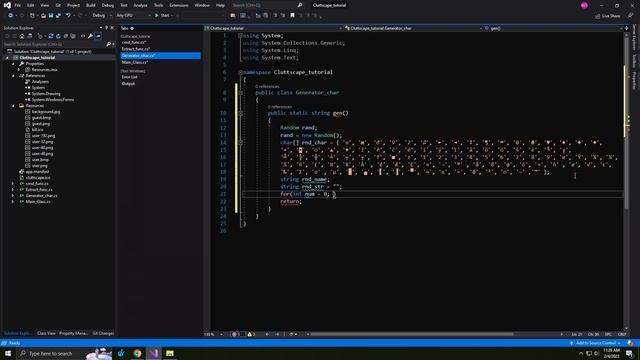Open the Generator_char class navigation dropdown
640x360 pixels.
413,28
